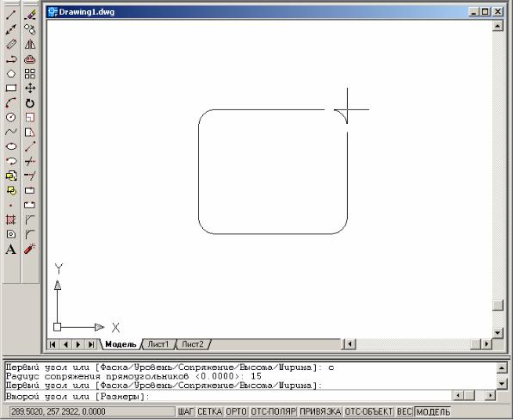Image resolution: width=513 pixels, height=420 pixels.
Task: Switch to the Лист1 layout tab
Action: click(x=158, y=344)
